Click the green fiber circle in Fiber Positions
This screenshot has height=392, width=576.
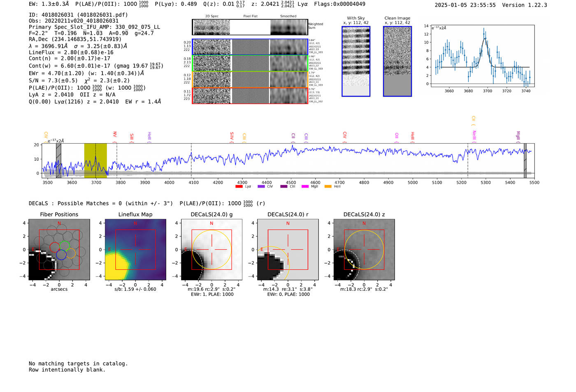65,246
